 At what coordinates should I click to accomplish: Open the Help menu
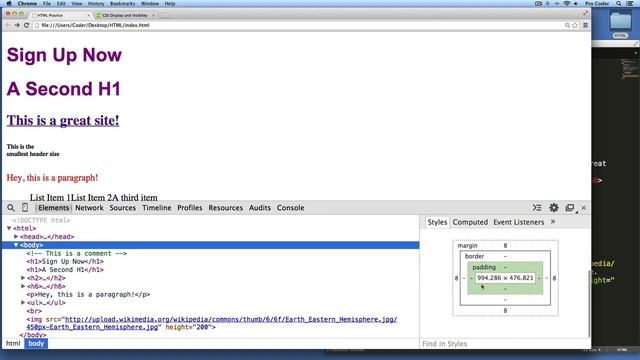pyautogui.click(x=170, y=3)
